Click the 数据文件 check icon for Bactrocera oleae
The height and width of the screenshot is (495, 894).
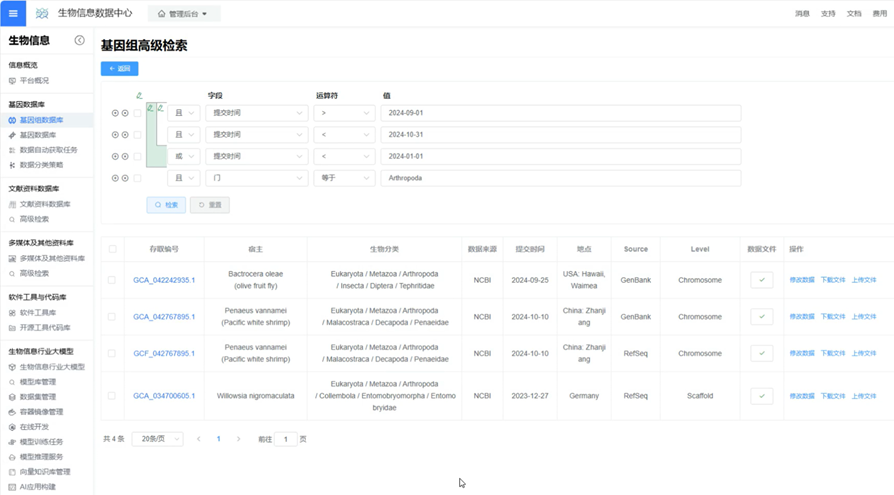pyautogui.click(x=761, y=280)
